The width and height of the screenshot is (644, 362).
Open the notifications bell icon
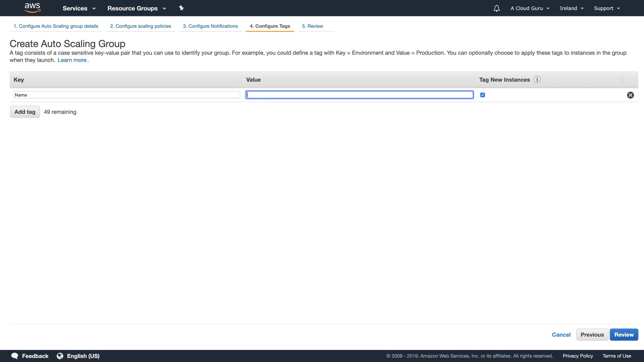pyautogui.click(x=496, y=8)
